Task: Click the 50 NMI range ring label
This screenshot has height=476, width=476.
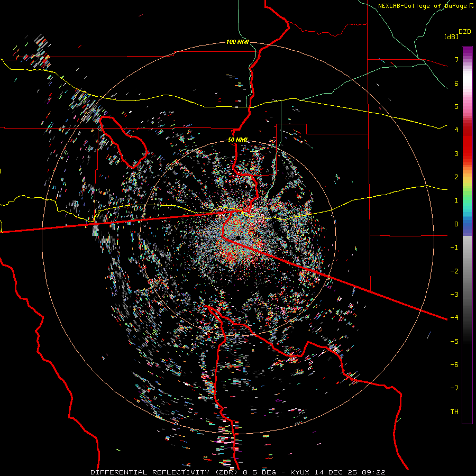Action: click(237, 140)
